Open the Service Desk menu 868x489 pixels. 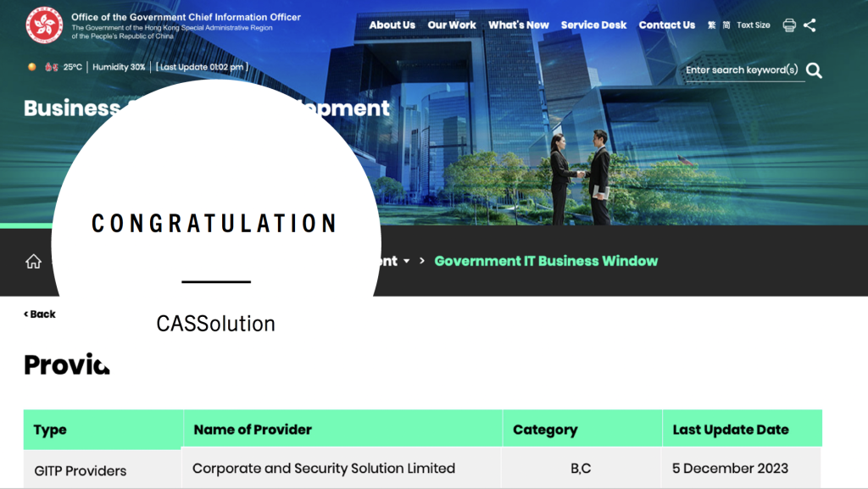(x=593, y=25)
